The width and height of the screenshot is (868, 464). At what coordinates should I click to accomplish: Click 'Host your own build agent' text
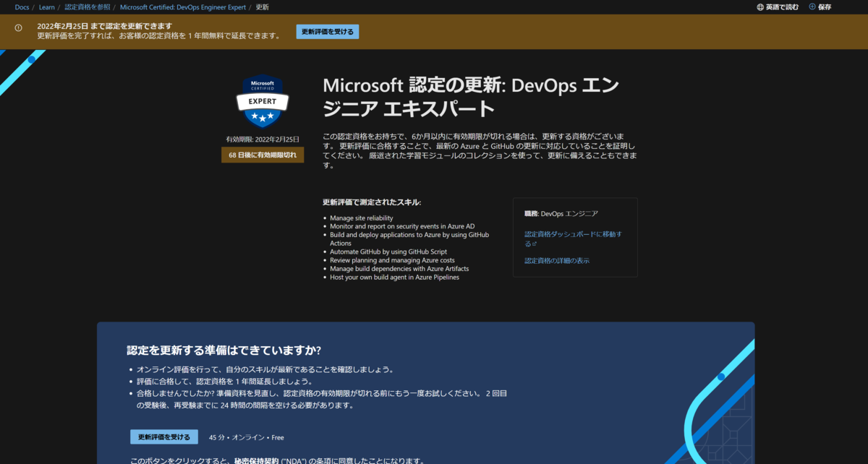click(x=394, y=277)
